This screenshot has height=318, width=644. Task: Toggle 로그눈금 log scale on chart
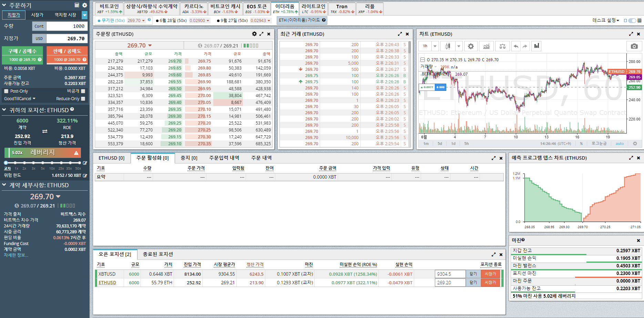[x=599, y=144]
